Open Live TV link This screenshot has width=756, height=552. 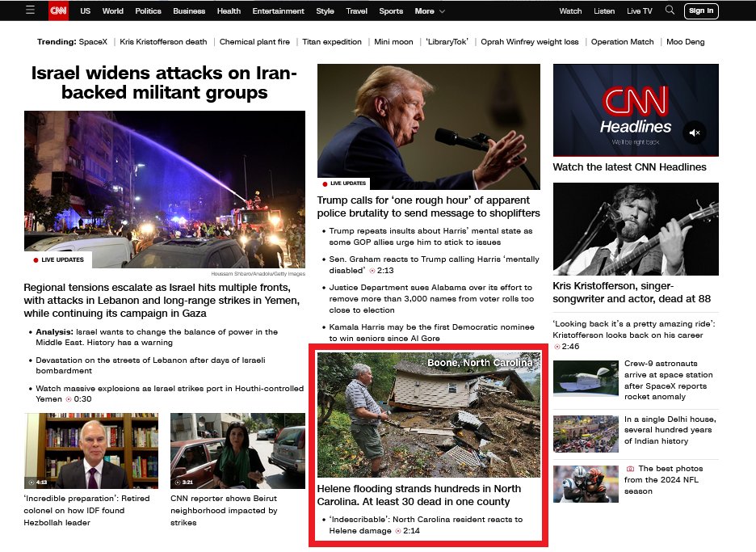[640, 11]
